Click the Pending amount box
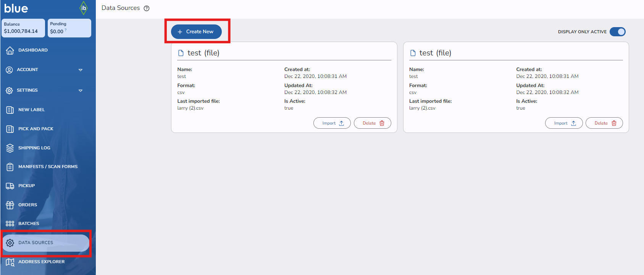 [x=69, y=28]
